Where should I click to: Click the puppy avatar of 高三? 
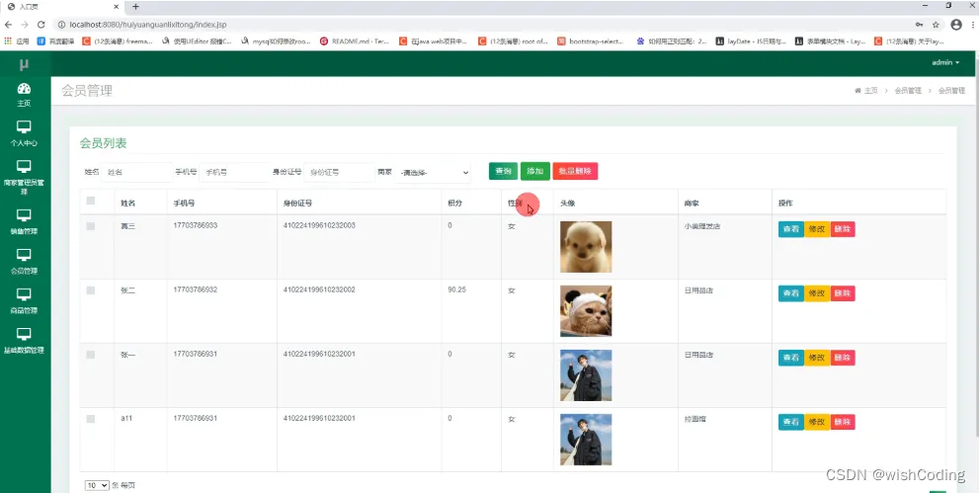coord(586,247)
